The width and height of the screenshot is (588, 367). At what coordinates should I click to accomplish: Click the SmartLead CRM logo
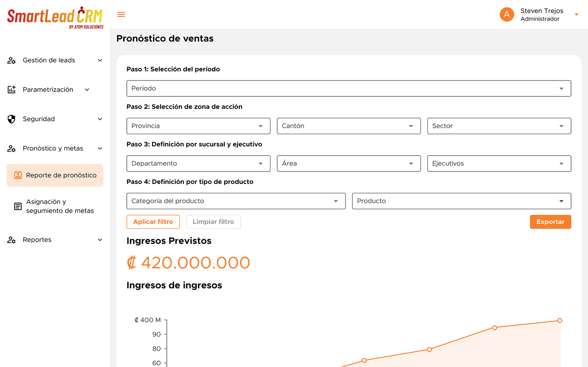coord(55,18)
